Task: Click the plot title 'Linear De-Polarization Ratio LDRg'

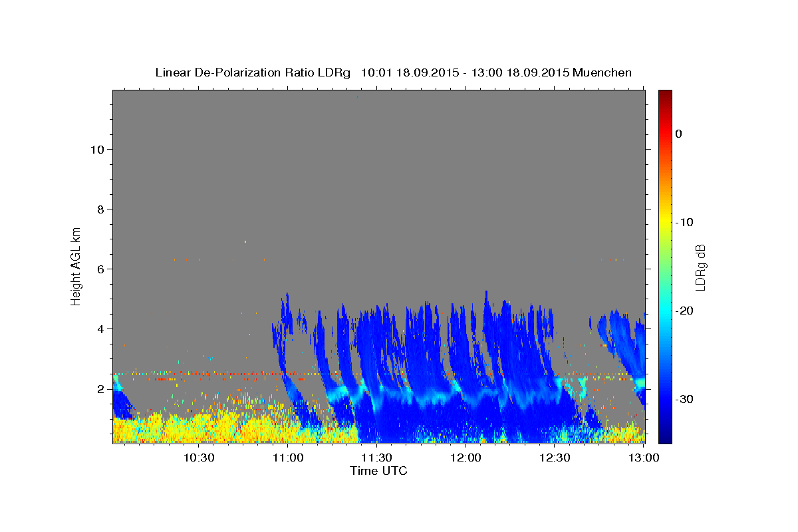Action: coord(253,72)
